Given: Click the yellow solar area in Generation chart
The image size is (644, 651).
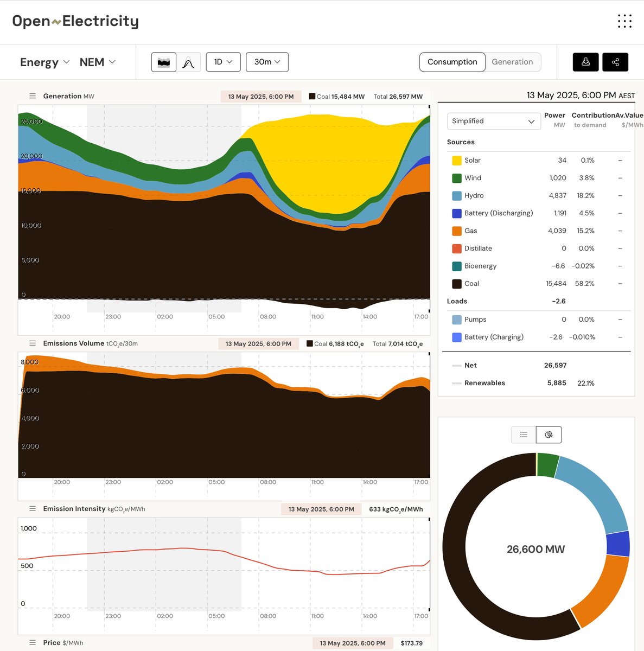Looking at the screenshot, I should (x=326, y=163).
